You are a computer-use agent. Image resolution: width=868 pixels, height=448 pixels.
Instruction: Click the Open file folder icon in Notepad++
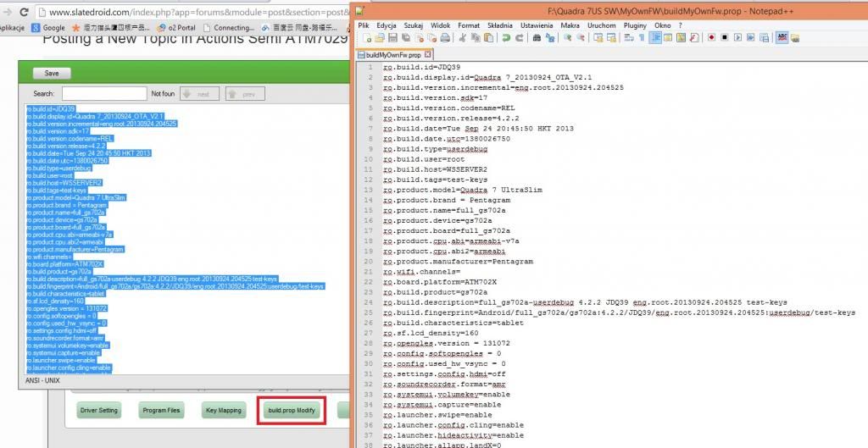(380, 37)
